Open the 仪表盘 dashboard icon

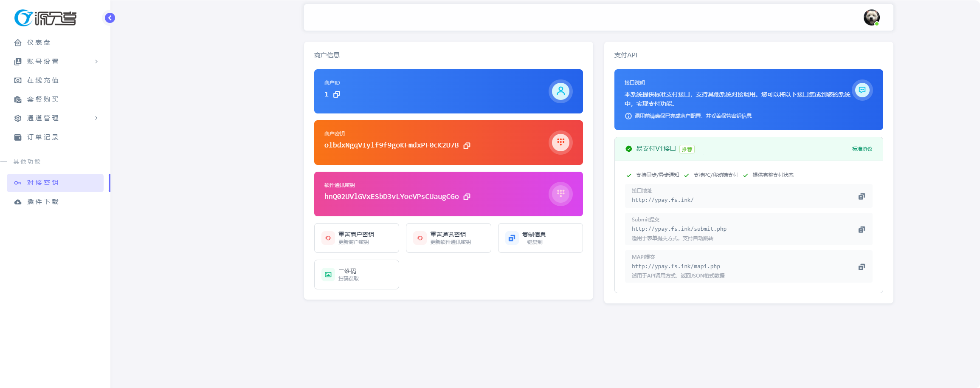(x=17, y=42)
